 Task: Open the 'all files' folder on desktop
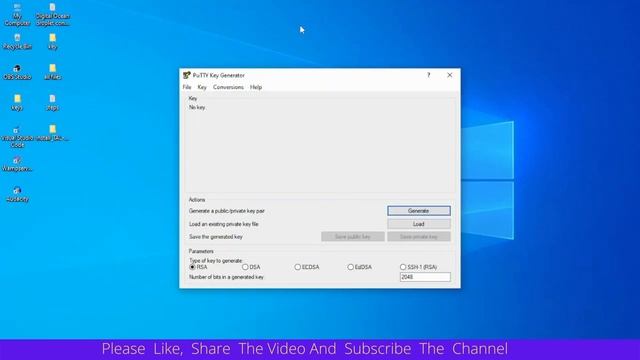tap(53, 72)
